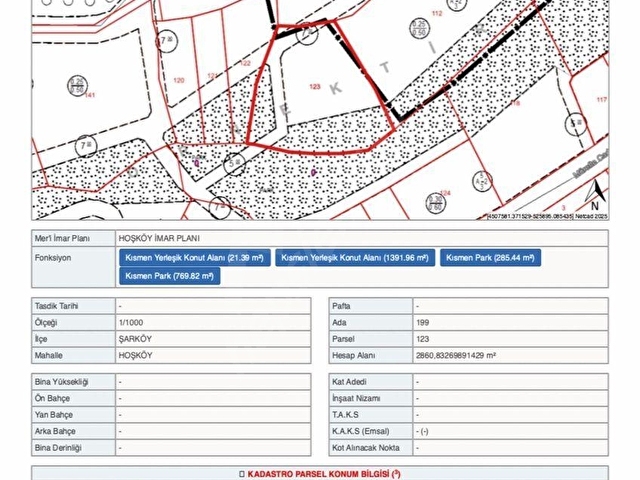The height and width of the screenshot is (480, 640).
Task: Click the KADASTRO PARSEL KONUM BİLGİSİ heading
Action: 320,474
